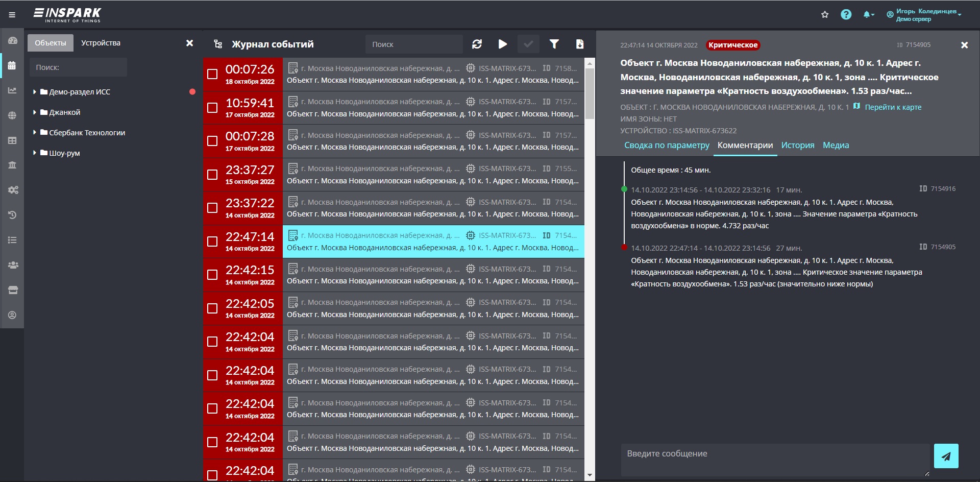Click the favorites star icon in header
980x482 pixels.
point(825,15)
